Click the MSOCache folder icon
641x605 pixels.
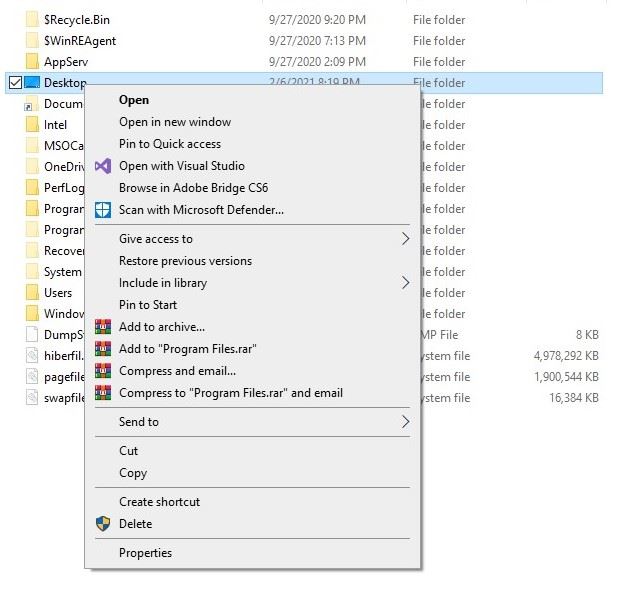32,146
